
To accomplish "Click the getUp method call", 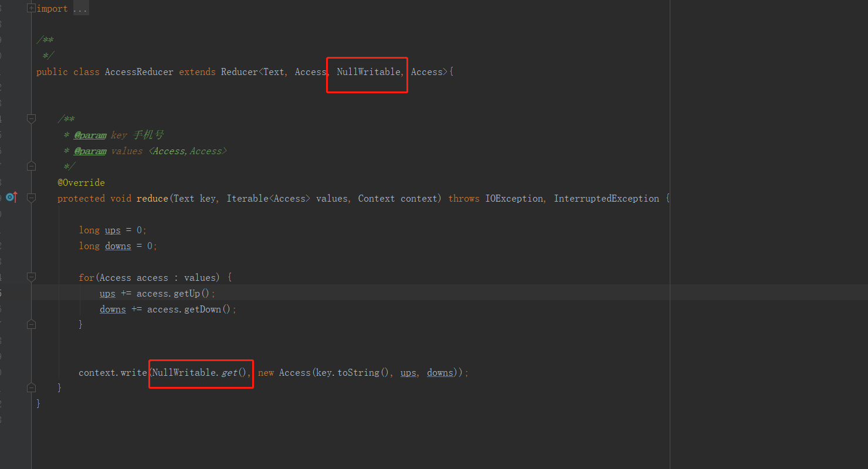I will pyautogui.click(x=187, y=294).
